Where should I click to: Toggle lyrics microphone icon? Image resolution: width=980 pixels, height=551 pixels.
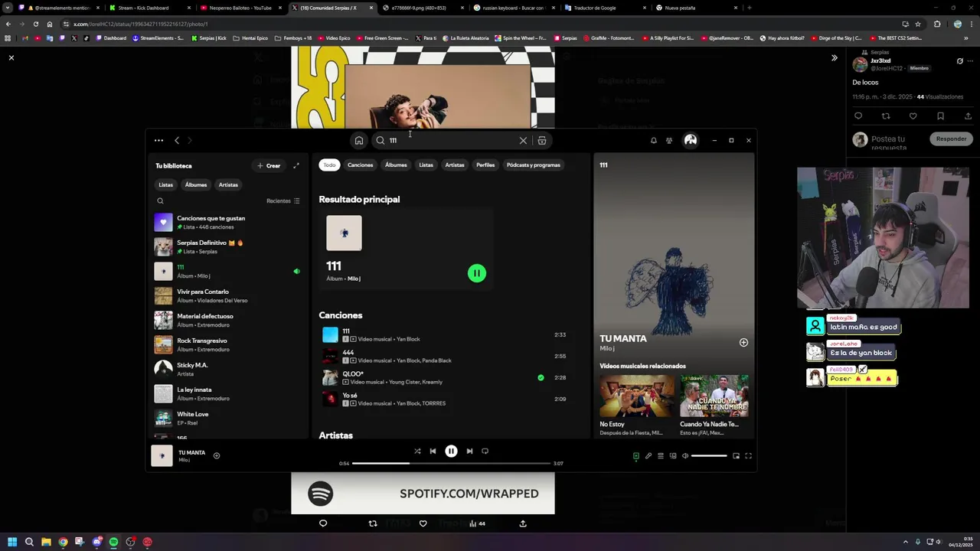pos(648,456)
